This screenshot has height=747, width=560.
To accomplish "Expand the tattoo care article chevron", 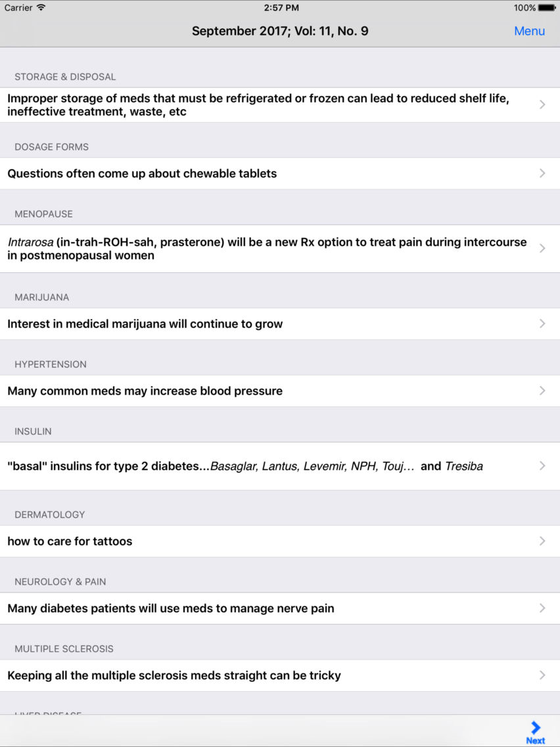I will click(x=542, y=541).
